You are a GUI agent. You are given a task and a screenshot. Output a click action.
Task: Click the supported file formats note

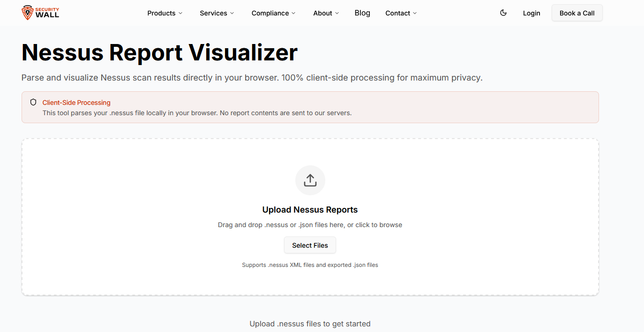pos(310,265)
